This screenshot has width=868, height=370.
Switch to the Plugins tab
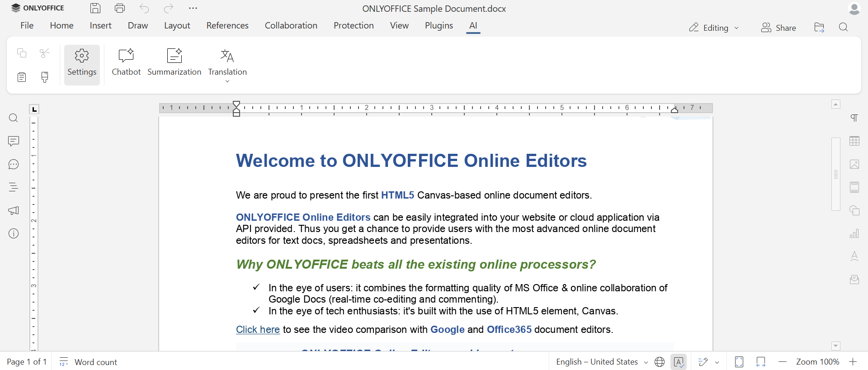[x=439, y=26]
